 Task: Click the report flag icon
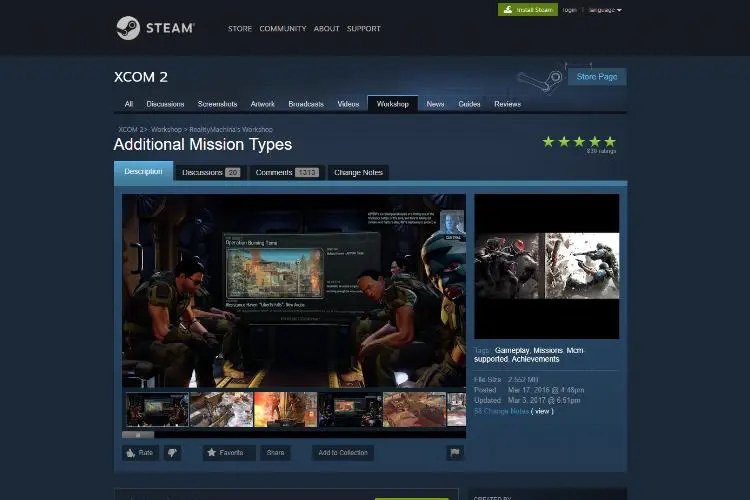point(455,453)
